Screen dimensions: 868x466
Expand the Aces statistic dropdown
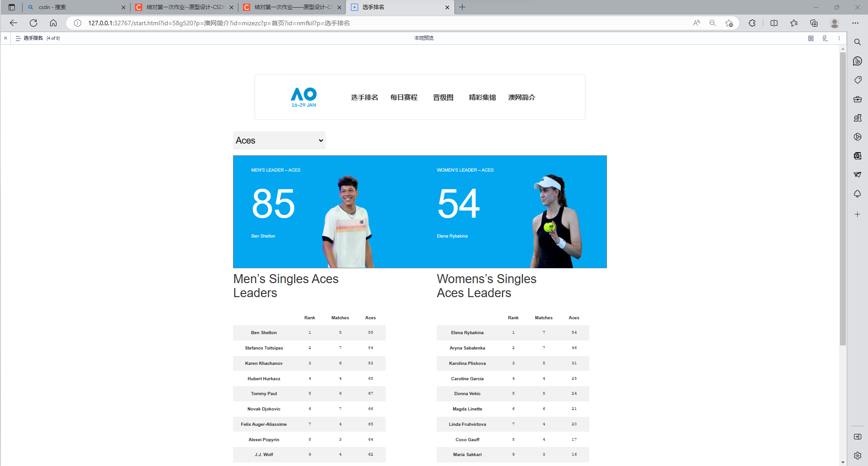(x=279, y=140)
